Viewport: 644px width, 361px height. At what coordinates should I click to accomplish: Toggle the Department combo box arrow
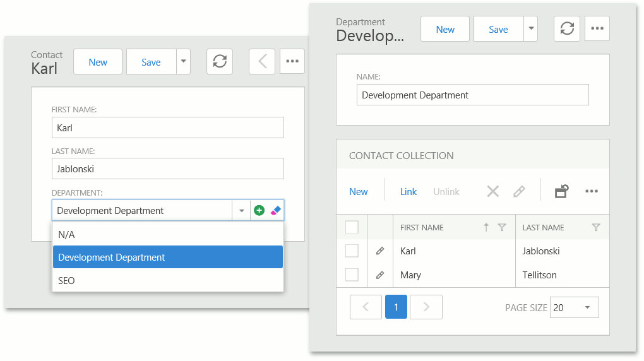point(241,210)
